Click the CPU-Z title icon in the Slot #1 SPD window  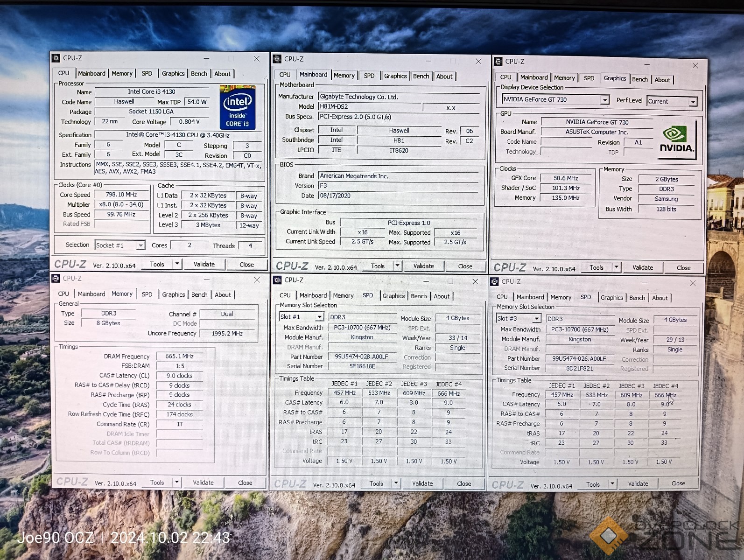[x=277, y=280]
